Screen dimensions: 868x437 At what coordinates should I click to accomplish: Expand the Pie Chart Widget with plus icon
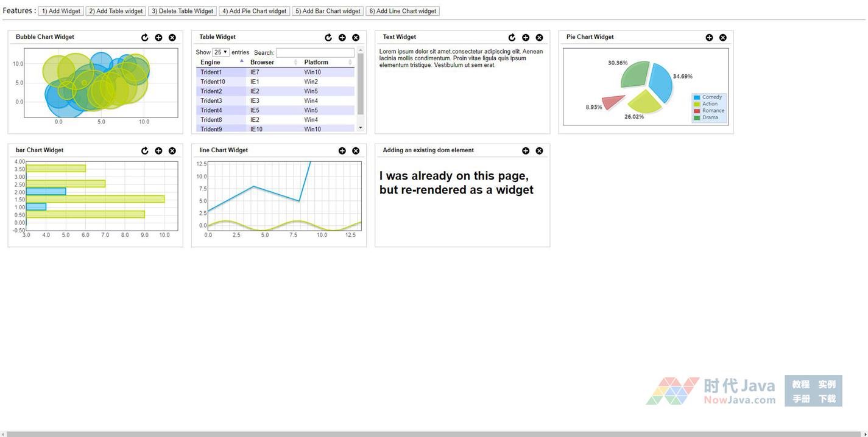[709, 38]
